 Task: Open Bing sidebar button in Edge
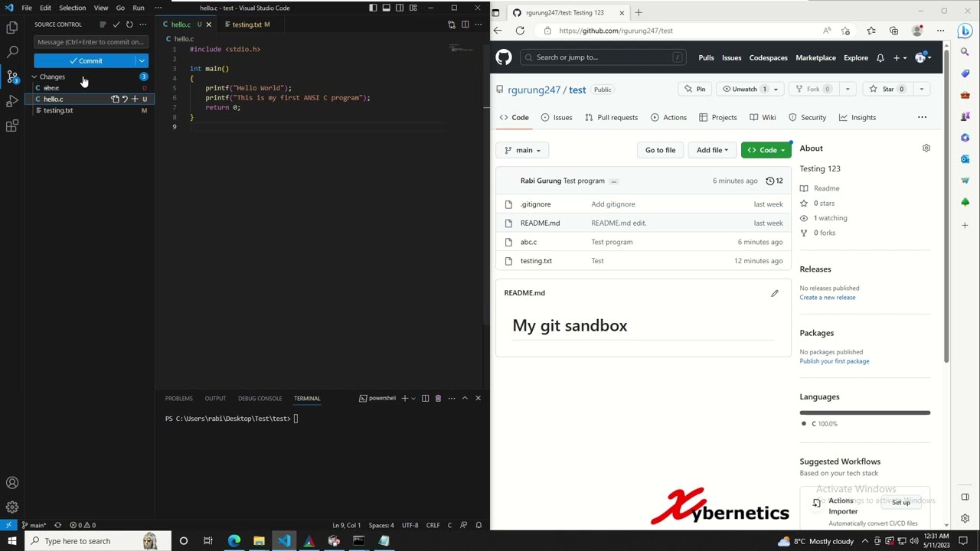point(965,31)
